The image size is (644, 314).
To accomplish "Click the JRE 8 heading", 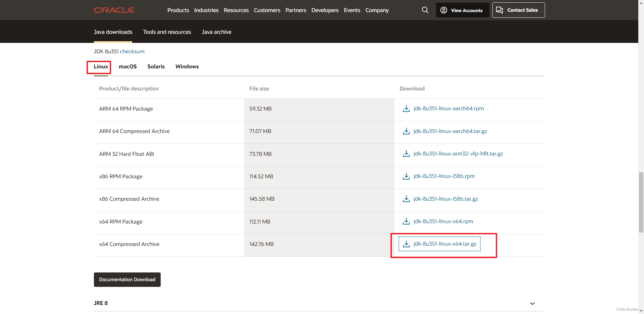I will click(x=101, y=303).
